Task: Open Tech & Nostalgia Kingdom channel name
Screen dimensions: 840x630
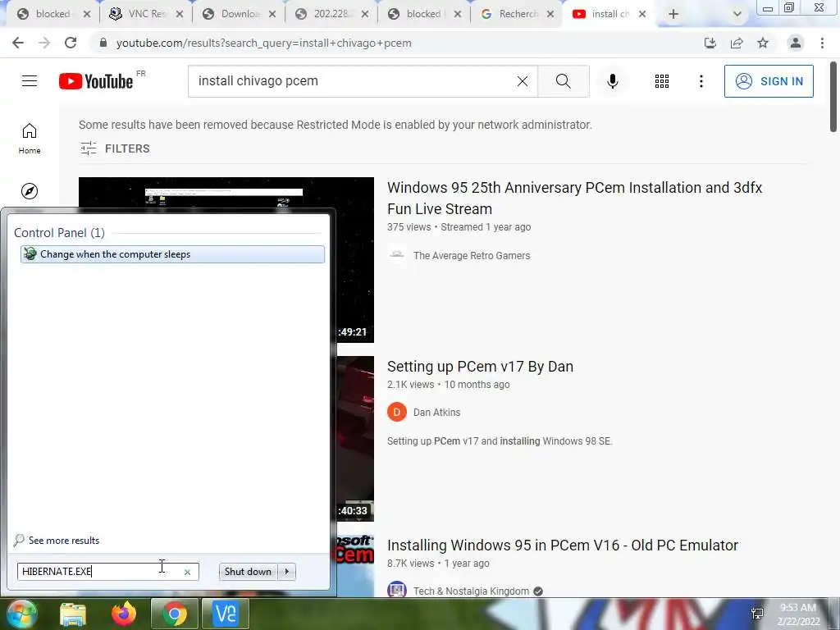Action: coord(471,591)
